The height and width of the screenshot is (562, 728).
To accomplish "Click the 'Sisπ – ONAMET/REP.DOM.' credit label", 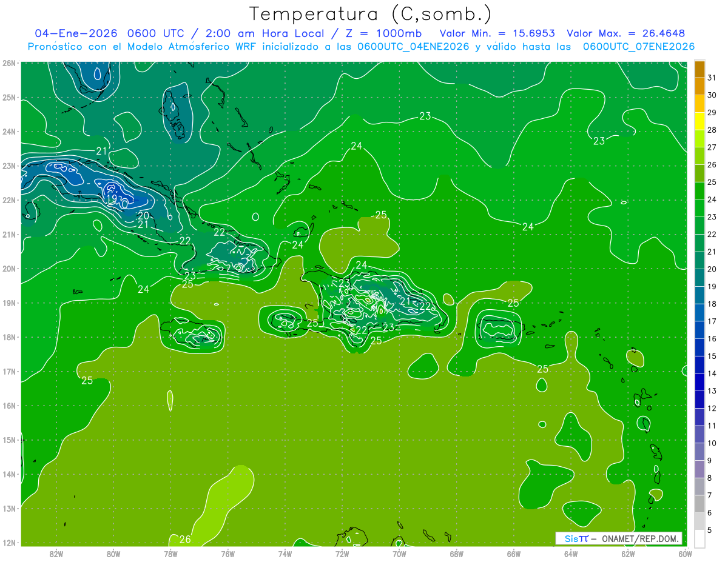I will (619, 538).
